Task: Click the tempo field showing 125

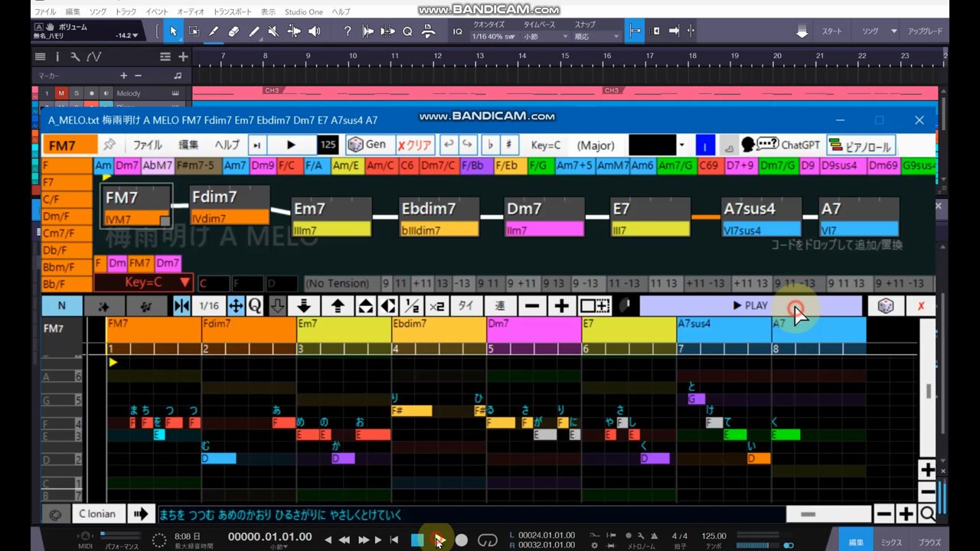Action: (x=328, y=145)
